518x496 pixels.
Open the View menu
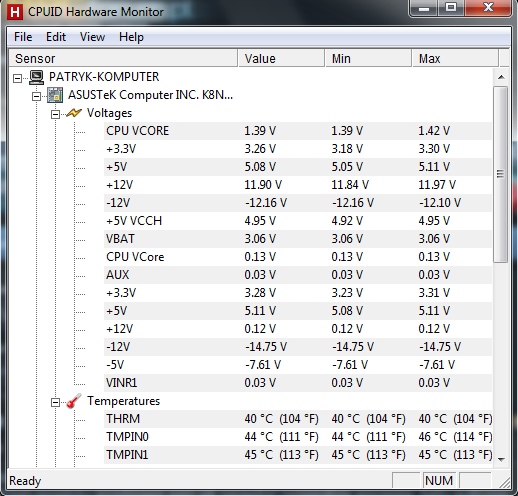(x=92, y=37)
